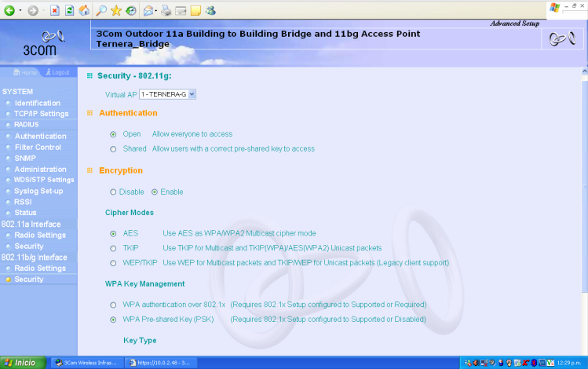This screenshot has width=588, height=369.
Task: Open the Search magnifier icon
Action: pos(102,10)
